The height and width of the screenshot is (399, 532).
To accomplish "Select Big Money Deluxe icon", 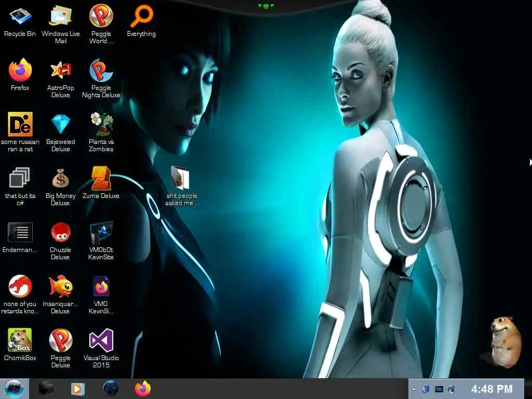I will click(x=60, y=187).
